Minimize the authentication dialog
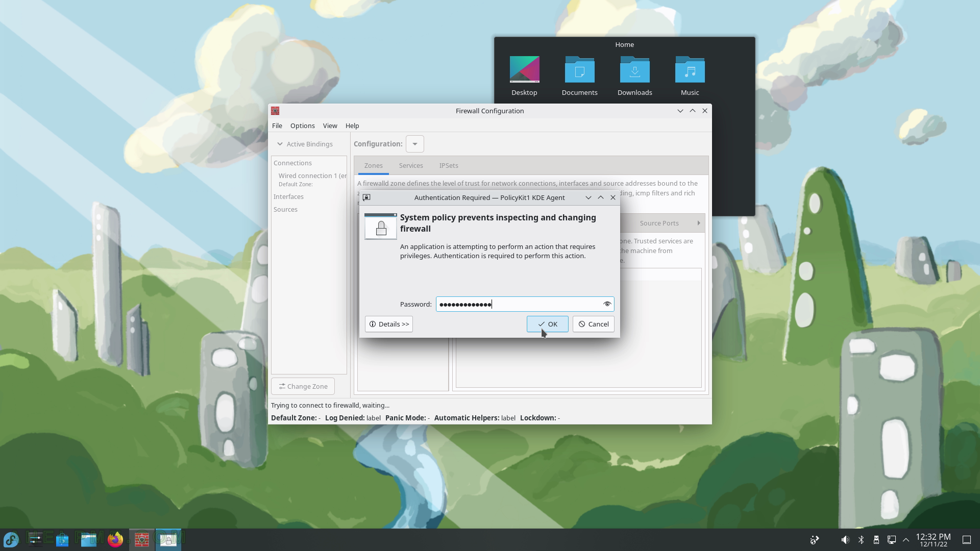The image size is (980, 551). coord(589,197)
